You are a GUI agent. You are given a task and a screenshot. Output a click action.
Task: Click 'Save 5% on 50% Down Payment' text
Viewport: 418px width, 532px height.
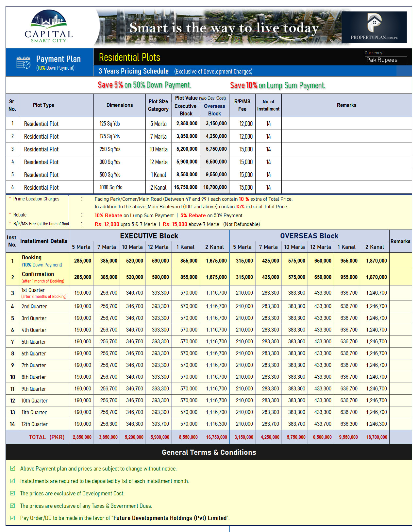point(144,85)
